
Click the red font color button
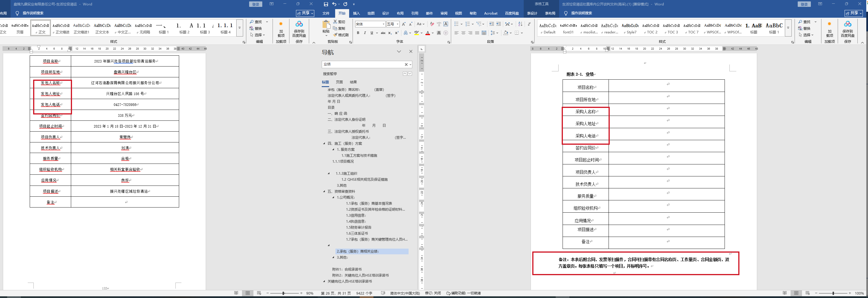tap(428, 33)
